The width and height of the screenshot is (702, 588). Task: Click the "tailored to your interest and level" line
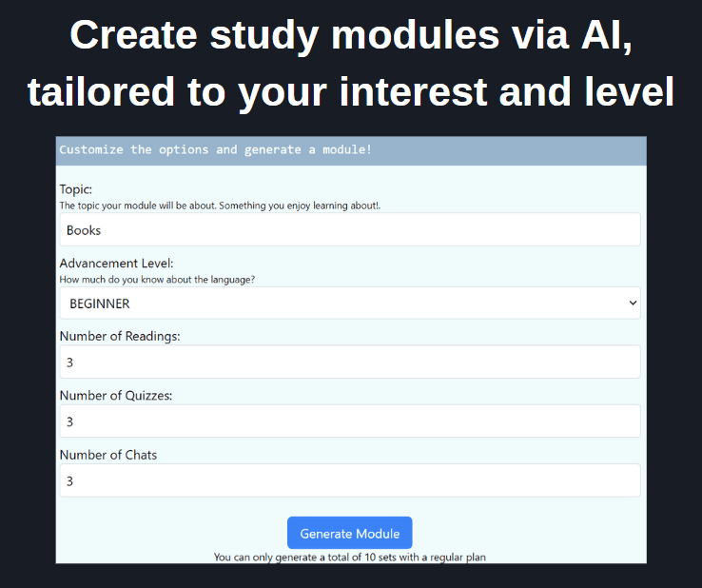point(351,92)
